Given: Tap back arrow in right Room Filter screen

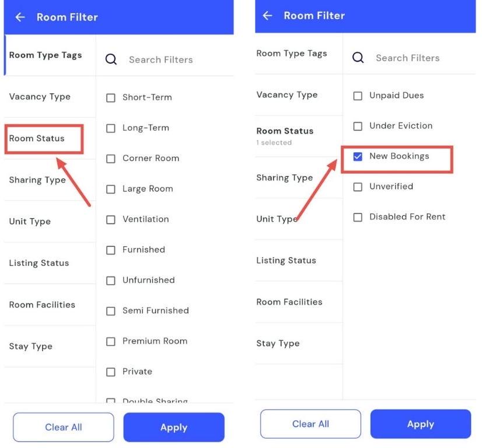Looking at the screenshot, I should [268, 16].
